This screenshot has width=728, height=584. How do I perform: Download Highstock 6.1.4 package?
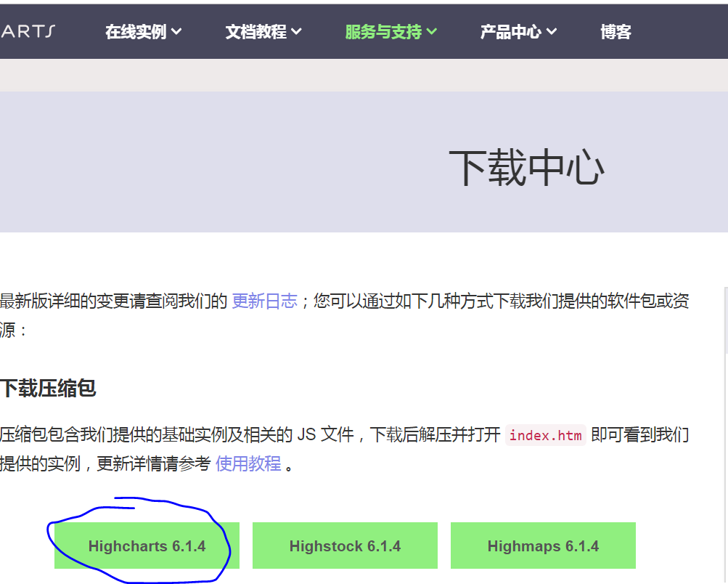345,546
